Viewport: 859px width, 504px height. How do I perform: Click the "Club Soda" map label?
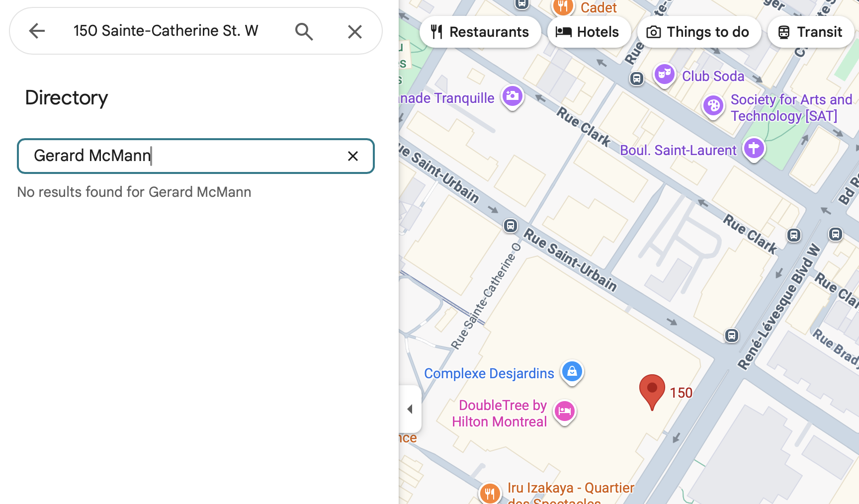pyautogui.click(x=713, y=76)
